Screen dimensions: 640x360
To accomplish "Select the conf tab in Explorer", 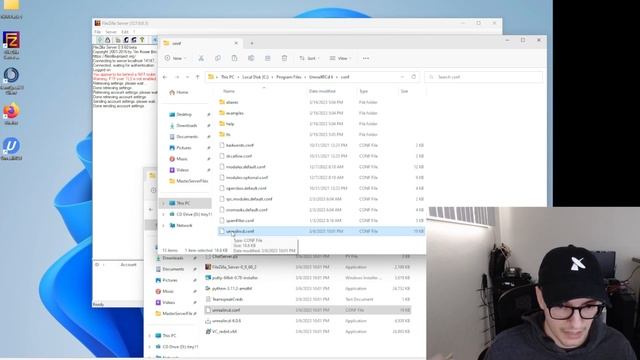I will coord(200,43).
